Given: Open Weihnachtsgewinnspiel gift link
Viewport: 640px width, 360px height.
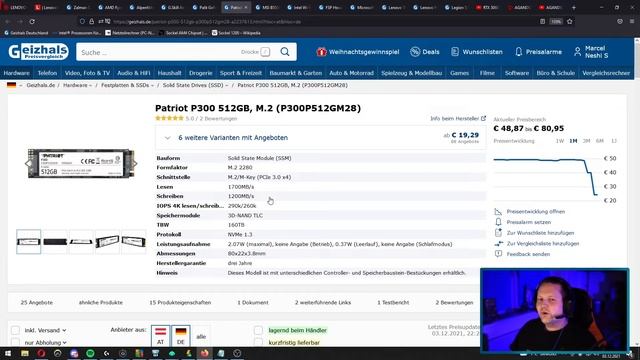Looking at the screenshot, I should pyautogui.click(x=358, y=52).
